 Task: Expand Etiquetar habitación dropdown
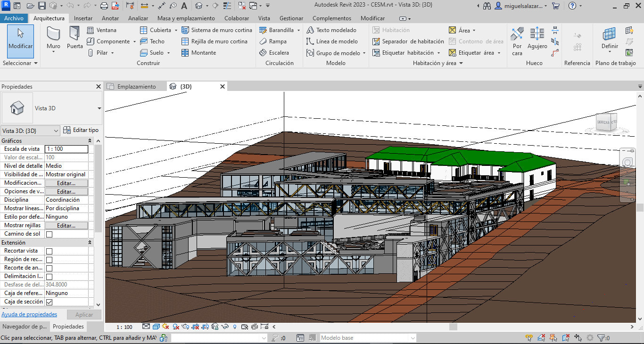tap(438, 53)
